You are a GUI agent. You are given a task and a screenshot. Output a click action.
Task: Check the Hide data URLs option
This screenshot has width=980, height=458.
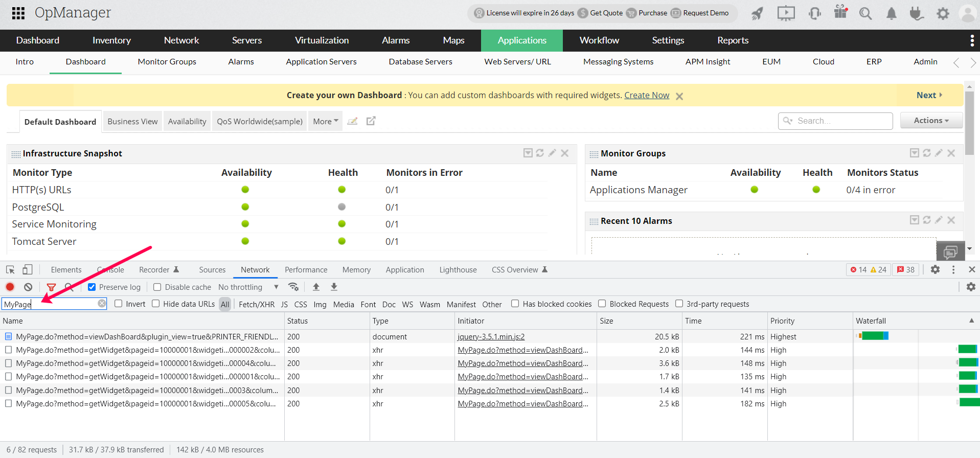tap(156, 304)
